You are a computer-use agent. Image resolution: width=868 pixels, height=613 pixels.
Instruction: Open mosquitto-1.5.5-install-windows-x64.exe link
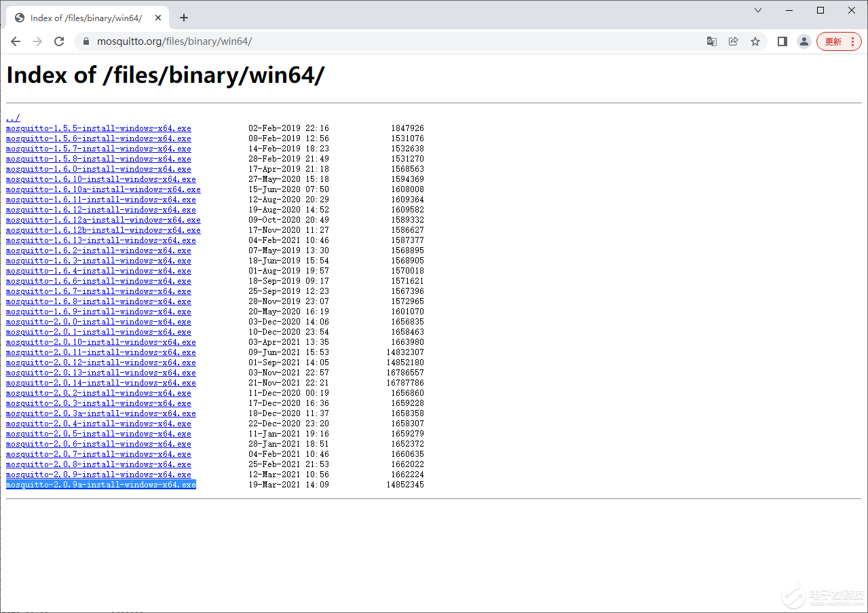point(98,128)
